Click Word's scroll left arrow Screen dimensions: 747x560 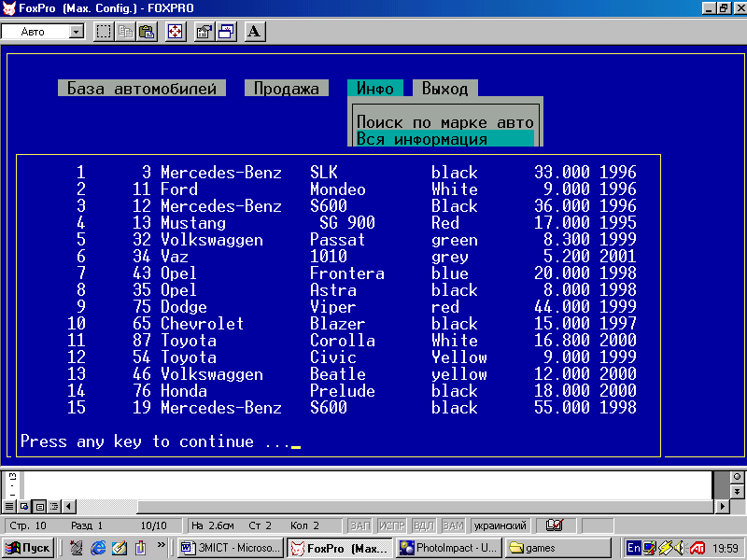click(x=69, y=506)
